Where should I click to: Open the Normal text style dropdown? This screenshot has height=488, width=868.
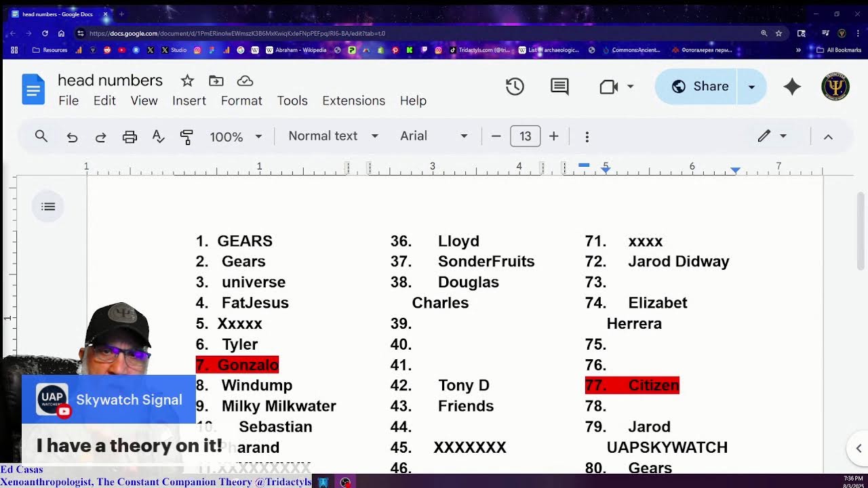(333, 136)
